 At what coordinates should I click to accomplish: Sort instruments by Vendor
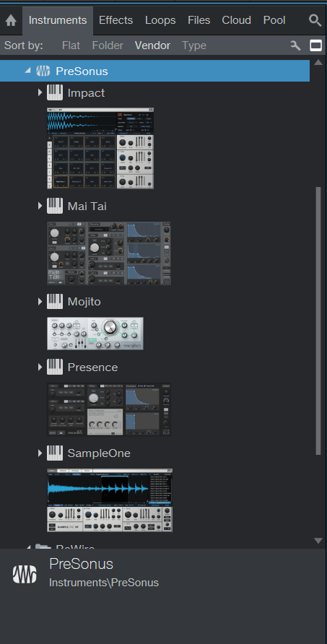(152, 45)
